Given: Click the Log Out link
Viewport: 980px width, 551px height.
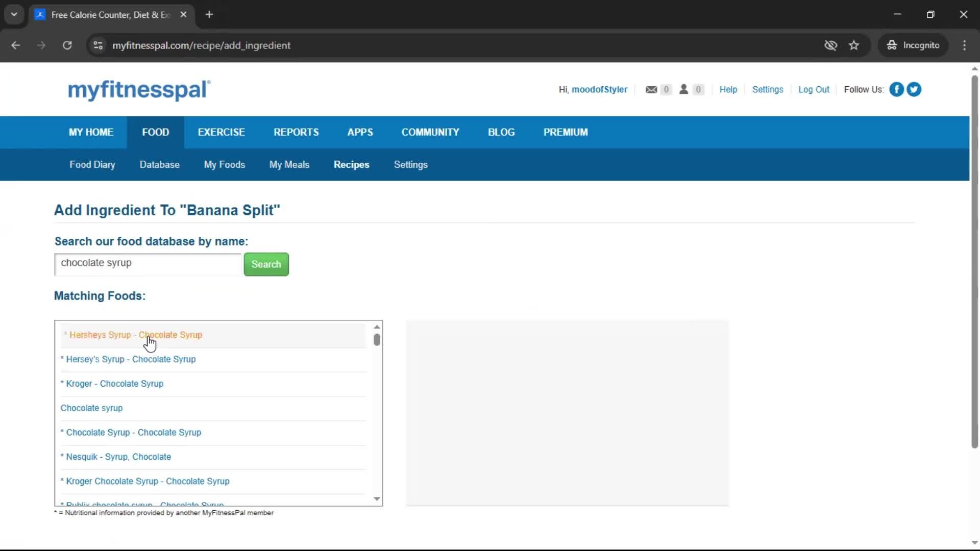Looking at the screenshot, I should pyautogui.click(x=814, y=89).
